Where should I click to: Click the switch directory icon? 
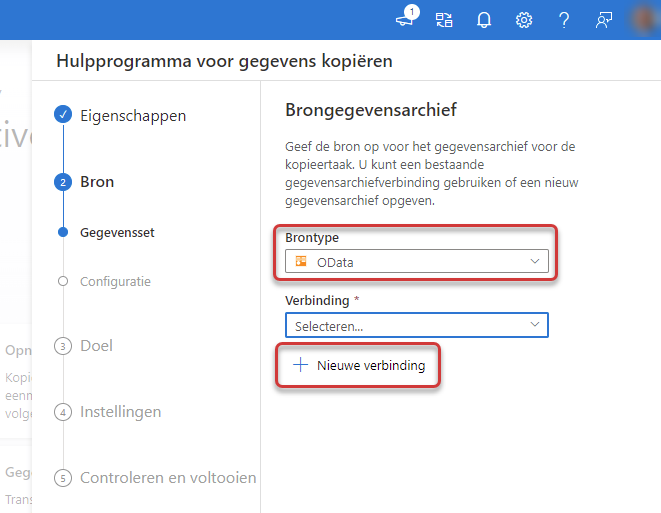(x=444, y=20)
